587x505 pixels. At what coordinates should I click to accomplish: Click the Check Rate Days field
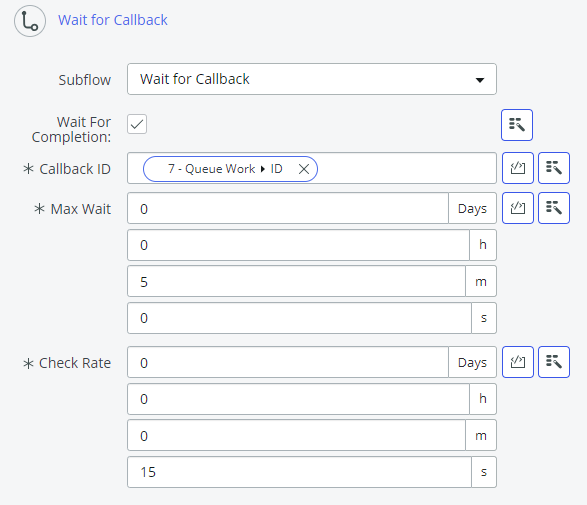click(288, 362)
